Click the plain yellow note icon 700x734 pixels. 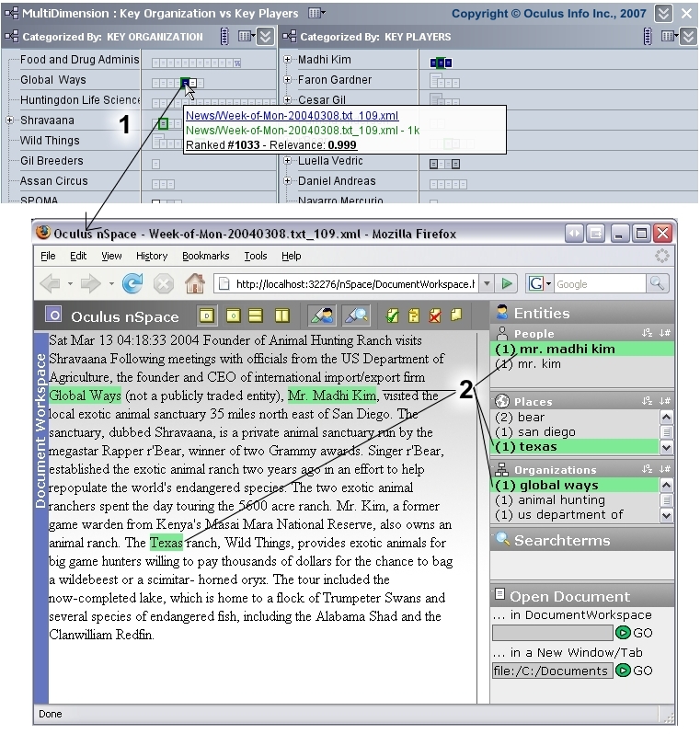tap(456, 315)
